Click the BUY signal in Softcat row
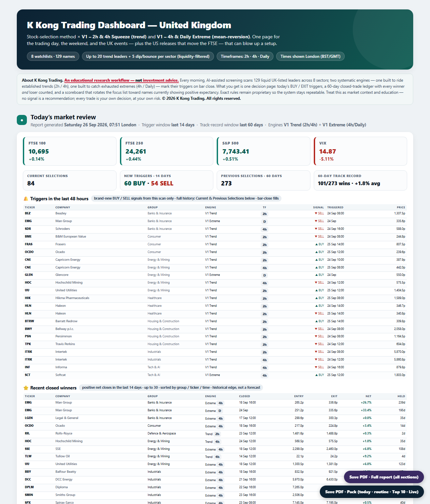 tap(319, 375)
